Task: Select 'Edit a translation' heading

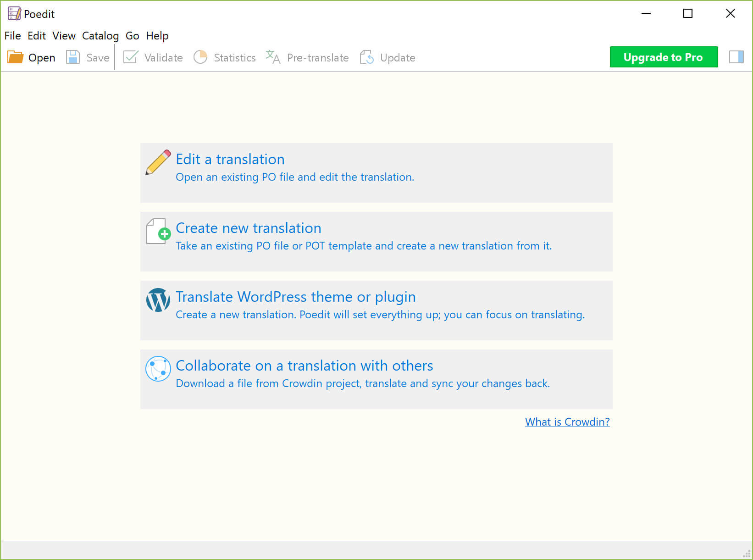Action: 230,159
